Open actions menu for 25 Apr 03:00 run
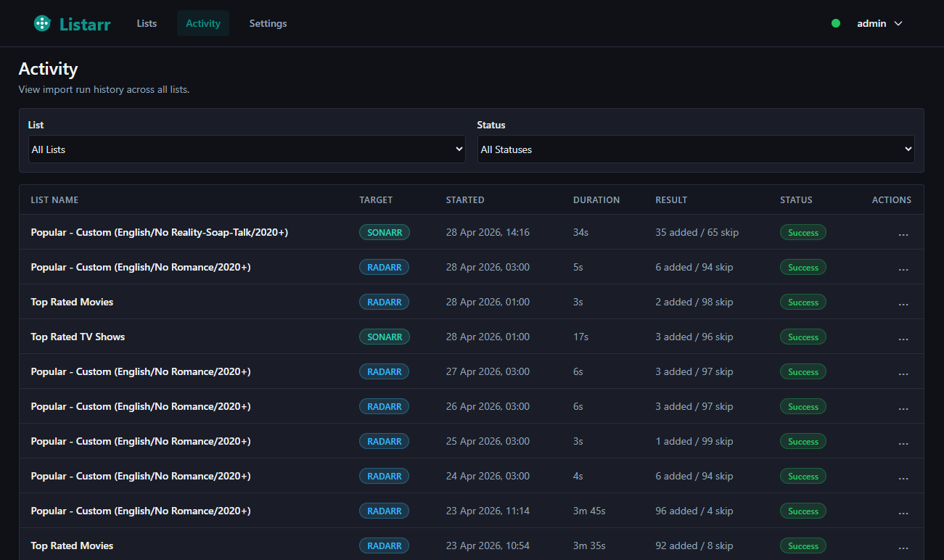This screenshot has width=944, height=560. pos(903,442)
